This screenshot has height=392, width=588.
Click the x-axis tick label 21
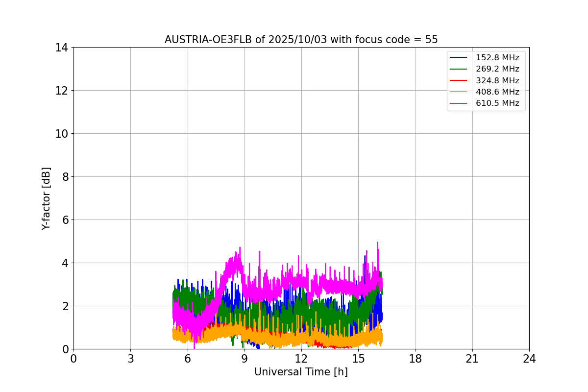pos(472,359)
